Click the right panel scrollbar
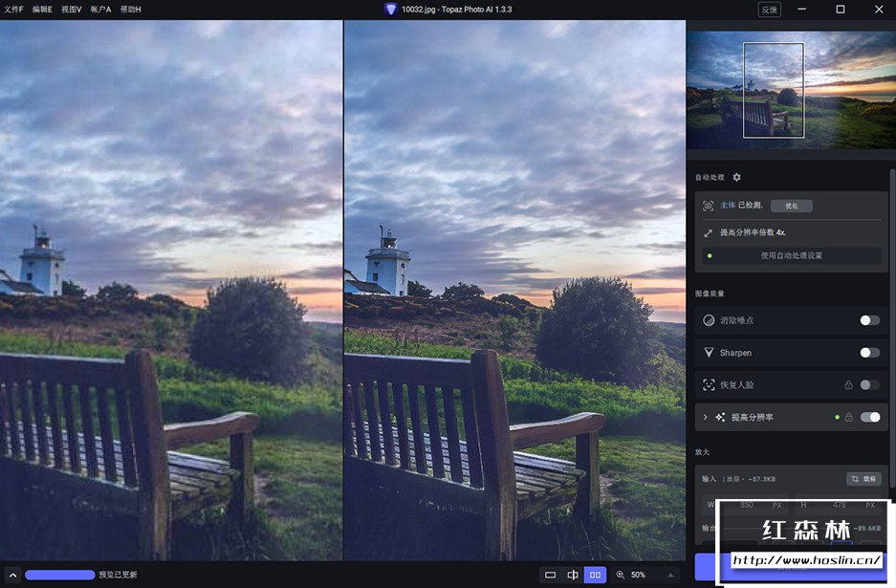This screenshot has width=896, height=588. (892, 329)
